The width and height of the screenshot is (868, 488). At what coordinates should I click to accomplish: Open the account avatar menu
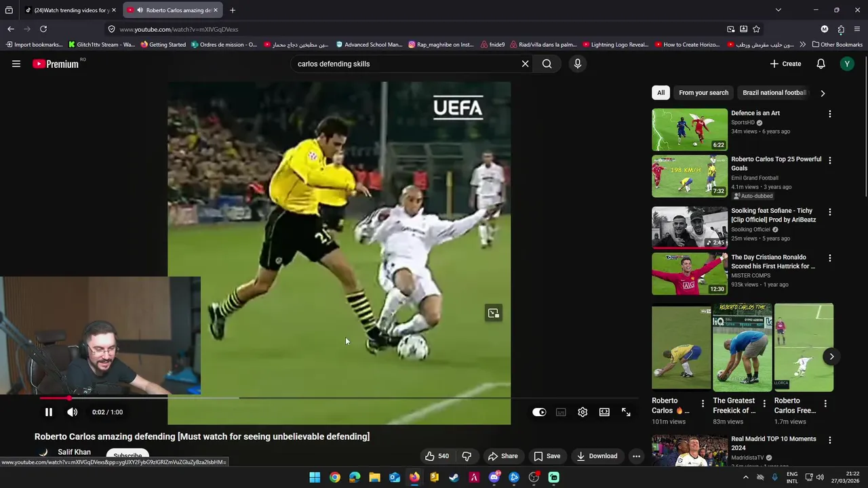point(846,64)
